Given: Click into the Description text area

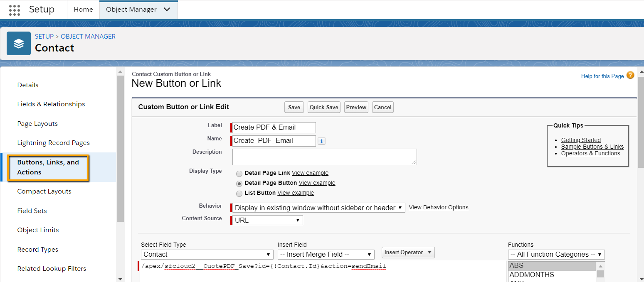Looking at the screenshot, I should tap(324, 157).
